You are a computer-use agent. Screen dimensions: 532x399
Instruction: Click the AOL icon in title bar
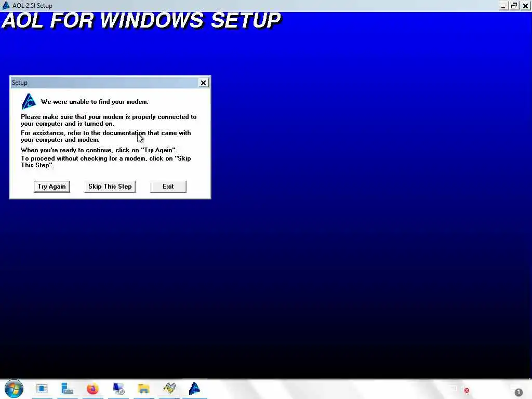click(x=6, y=5)
